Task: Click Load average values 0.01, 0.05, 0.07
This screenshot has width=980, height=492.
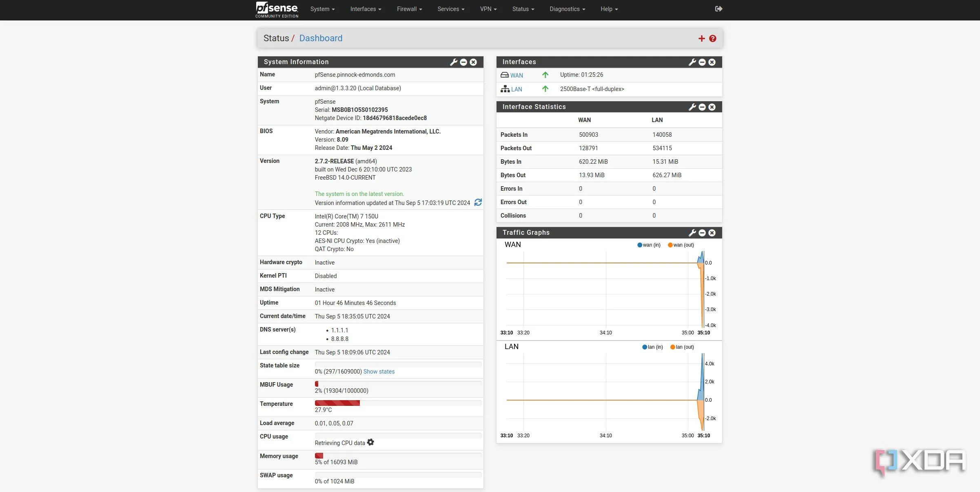Action: point(334,423)
